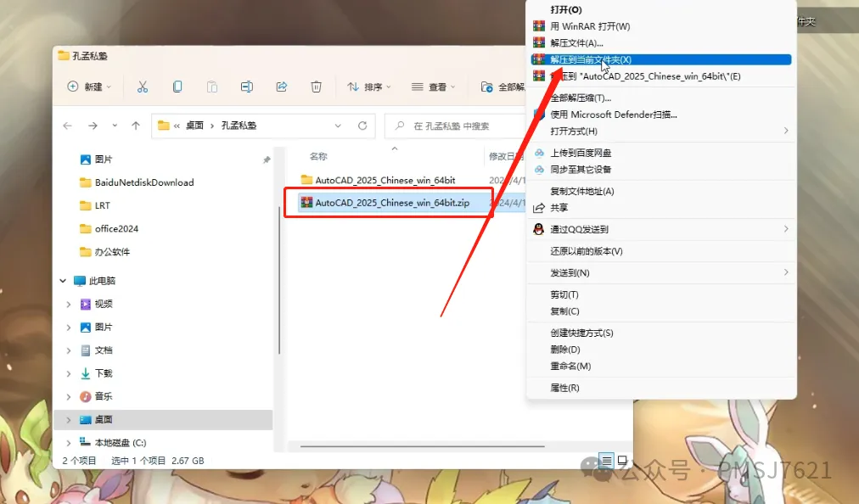Open the 发送到(N) submenu
859x504 pixels.
click(x=661, y=273)
